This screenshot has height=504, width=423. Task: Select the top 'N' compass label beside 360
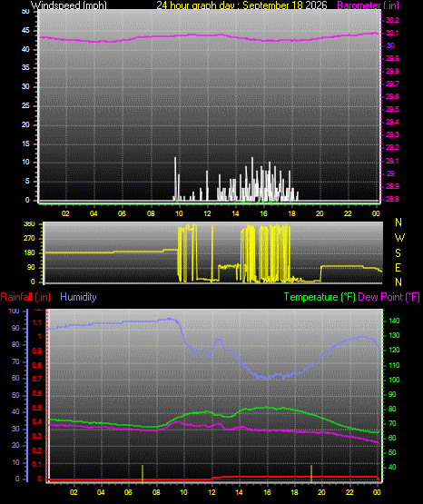pyautogui.click(x=398, y=222)
